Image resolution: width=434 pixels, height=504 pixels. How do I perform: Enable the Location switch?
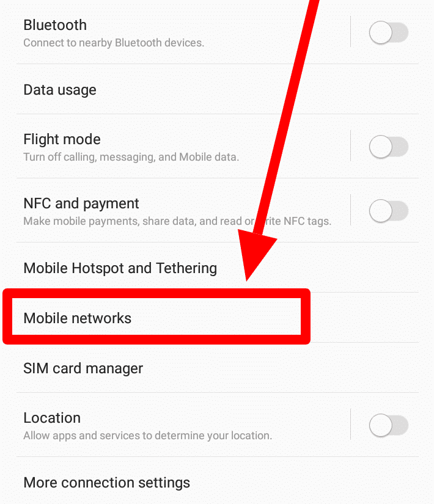click(389, 425)
